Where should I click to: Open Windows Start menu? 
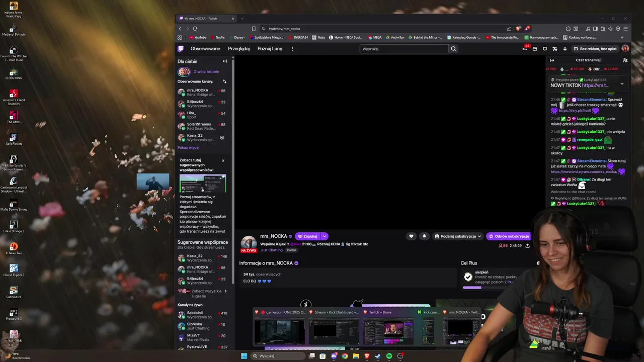click(x=244, y=356)
